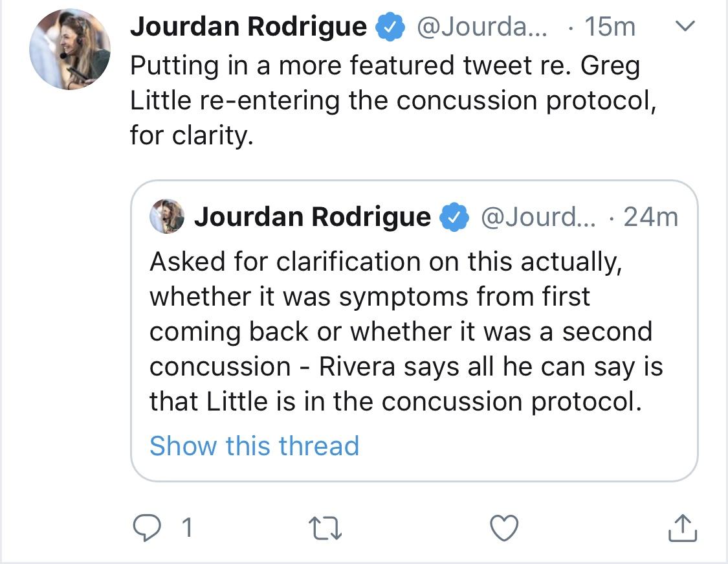This screenshot has height=564, width=728.
Task: Open the @Jourd... handle in quoted tweet
Action: pyautogui.click(x=538, y=217)
